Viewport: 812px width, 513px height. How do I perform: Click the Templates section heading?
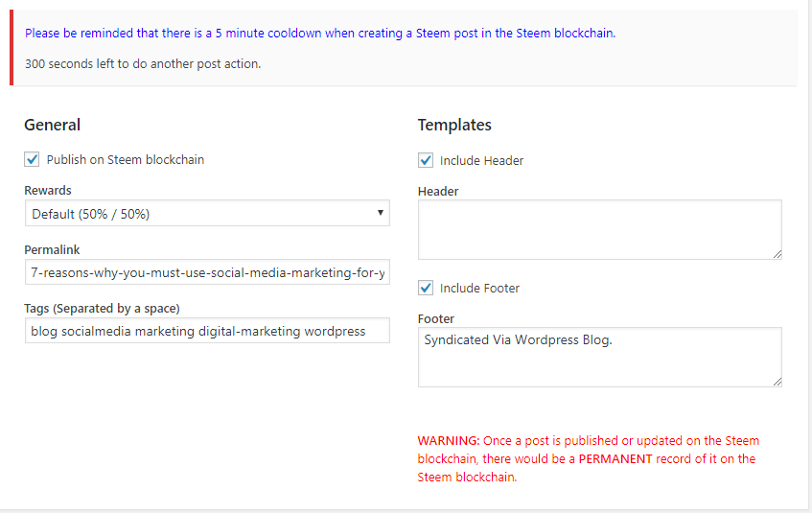[454, 125]
